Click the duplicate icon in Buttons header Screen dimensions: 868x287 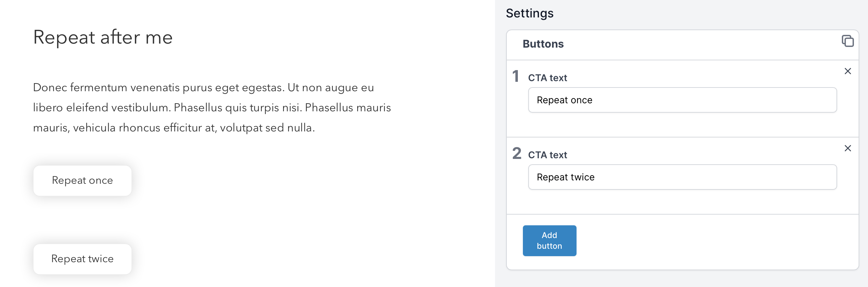(848, 41)
